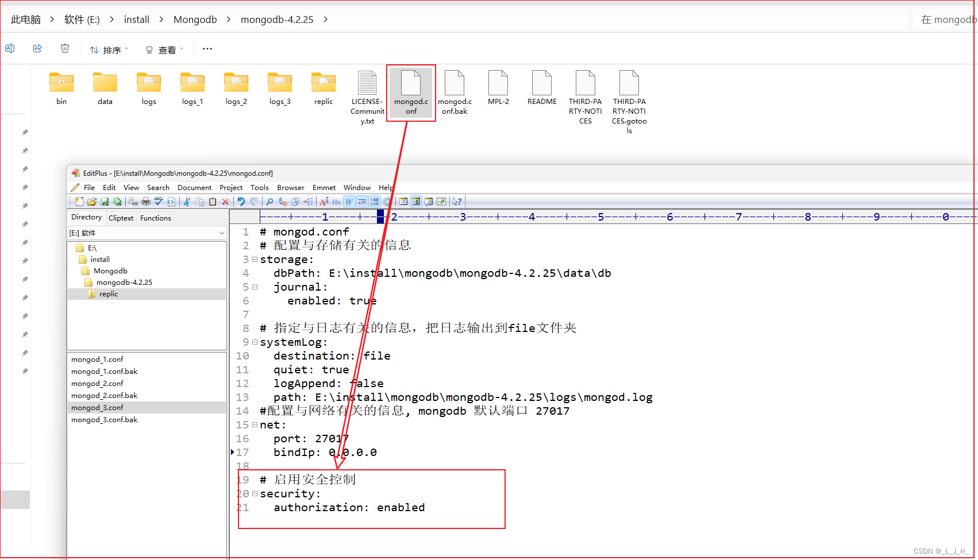Click the Find in Files icon
This screenshot has width=978, height=560.
pyautogui.click(x=295, y=202)
